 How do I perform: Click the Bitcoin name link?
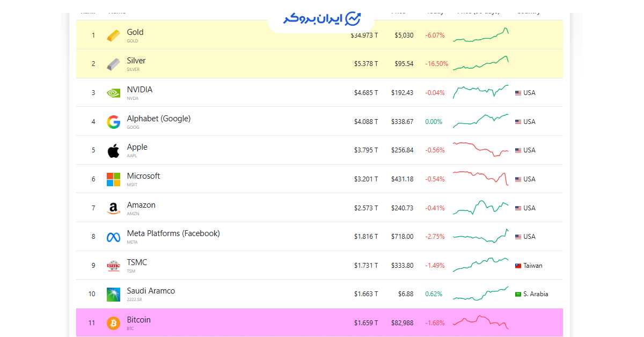(x=138, y=320)
